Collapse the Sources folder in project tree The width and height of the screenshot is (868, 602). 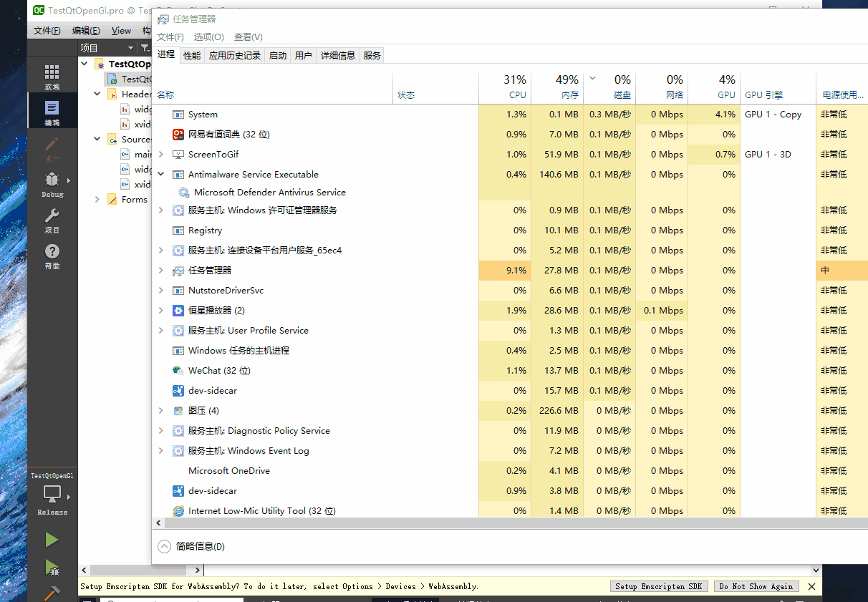97,140
